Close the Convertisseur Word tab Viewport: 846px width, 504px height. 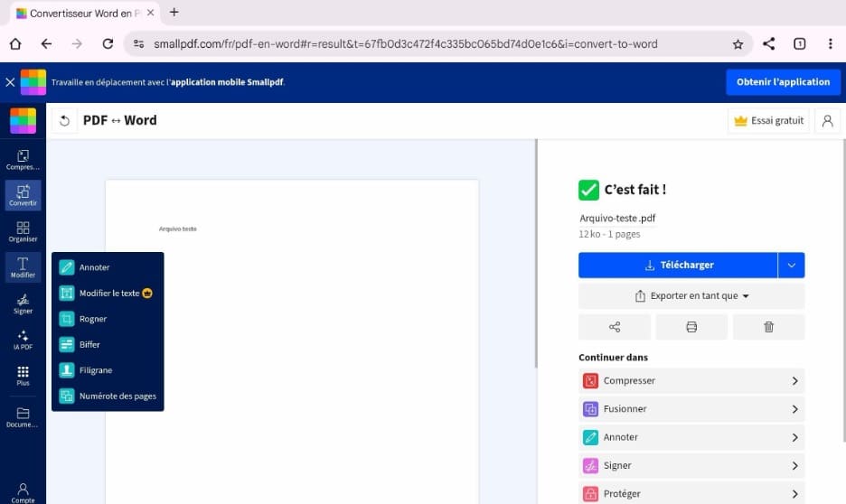[x=151, y=13]
